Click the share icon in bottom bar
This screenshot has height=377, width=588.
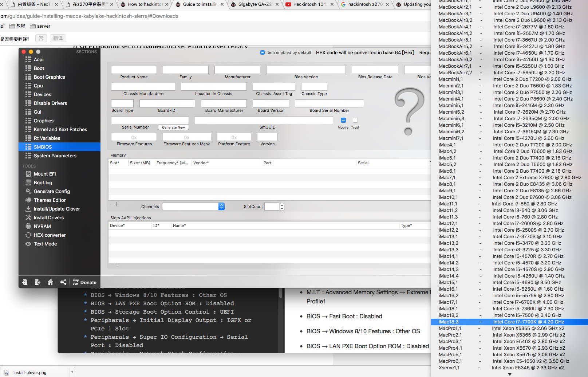(x=63, y=282)
